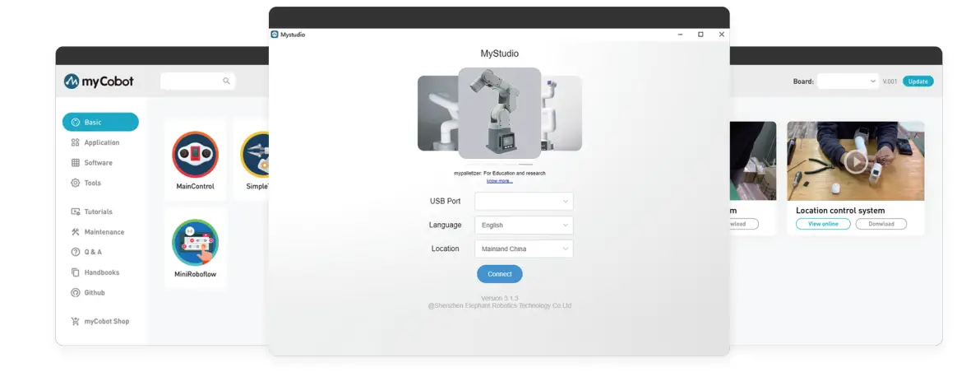Open Tools section in myCobot sidebar
The image size is (980, 372).
coord(86,184)
